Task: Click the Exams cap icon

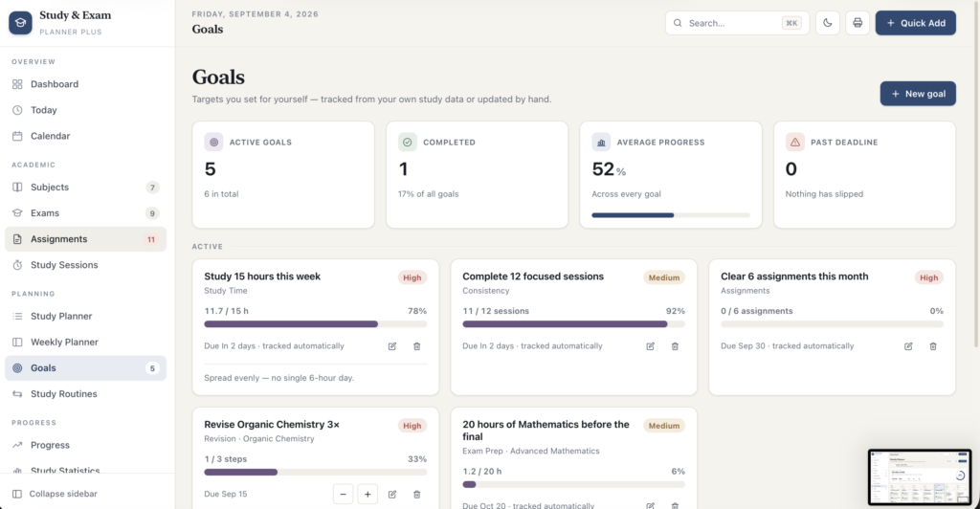Action: pos(17,213)
